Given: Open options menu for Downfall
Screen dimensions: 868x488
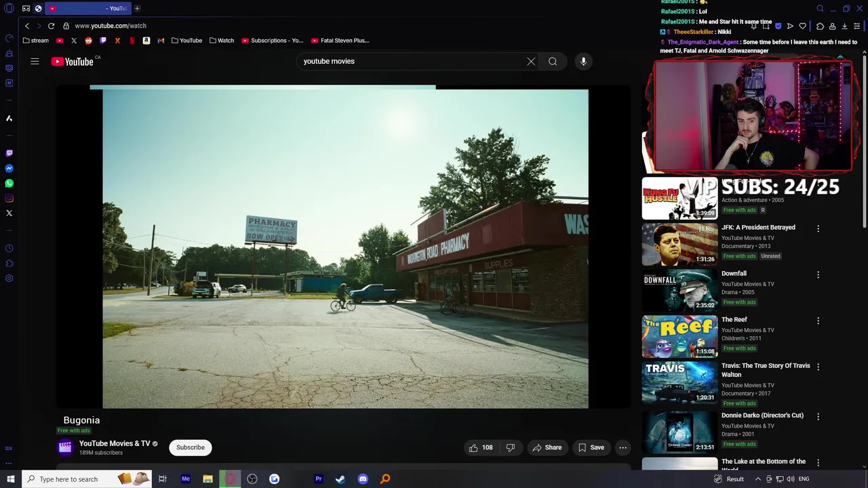Looking at the screenshot, I should pyautogui.click(x=818, y=274).
